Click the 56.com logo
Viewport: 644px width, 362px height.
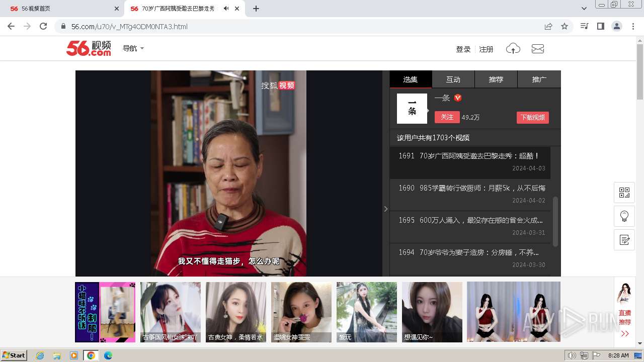[89, 48]
